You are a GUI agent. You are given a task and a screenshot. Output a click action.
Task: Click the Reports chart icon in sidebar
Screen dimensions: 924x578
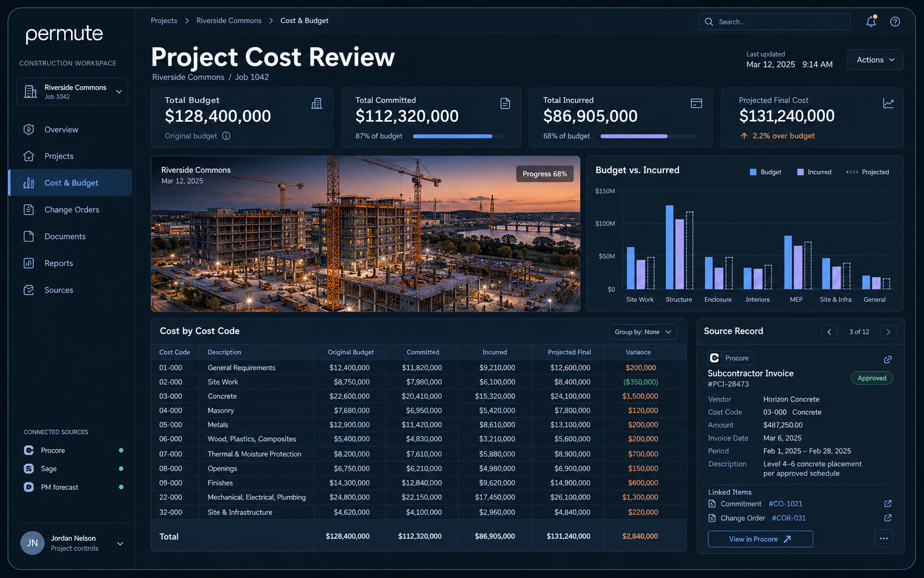pos(29,263)
